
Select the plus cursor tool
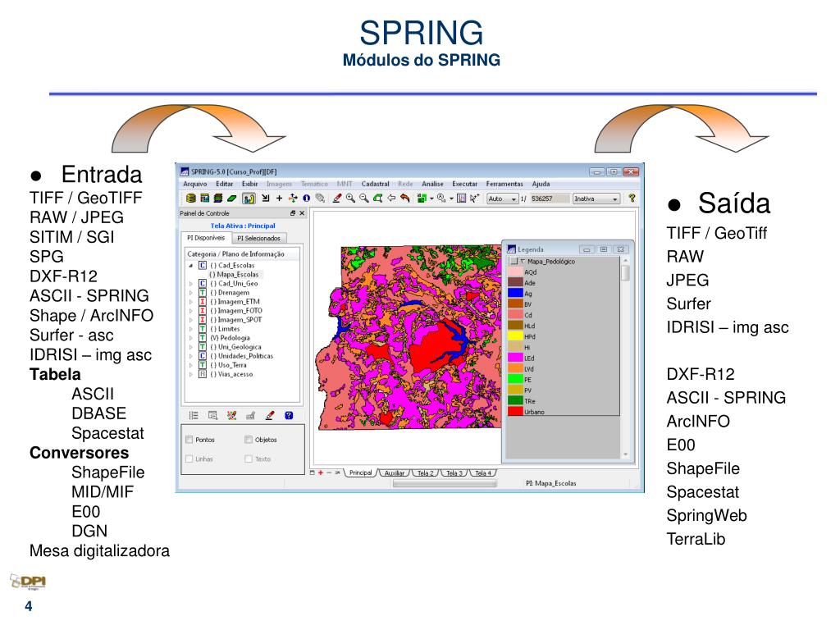pyautogui.click(x=279, y=199)
